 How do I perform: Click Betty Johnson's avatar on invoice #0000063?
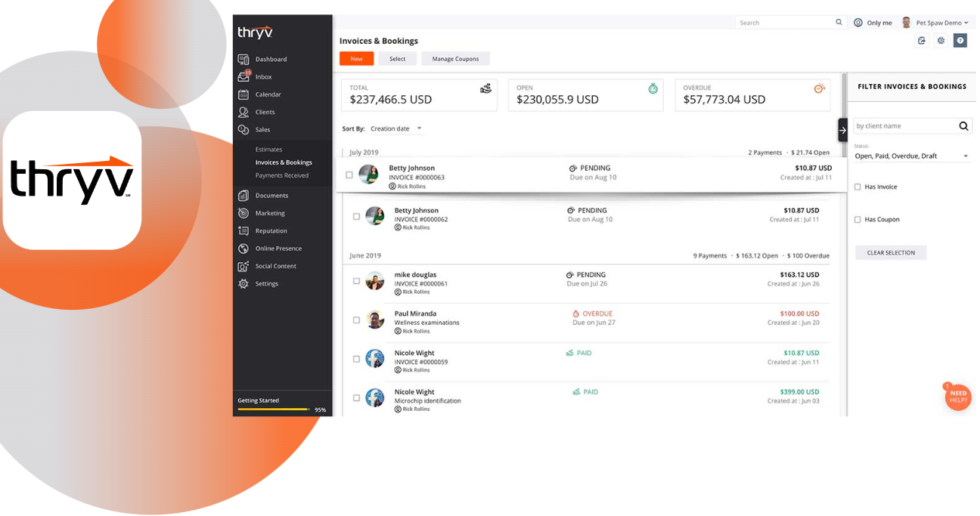[x=368, y=175]
